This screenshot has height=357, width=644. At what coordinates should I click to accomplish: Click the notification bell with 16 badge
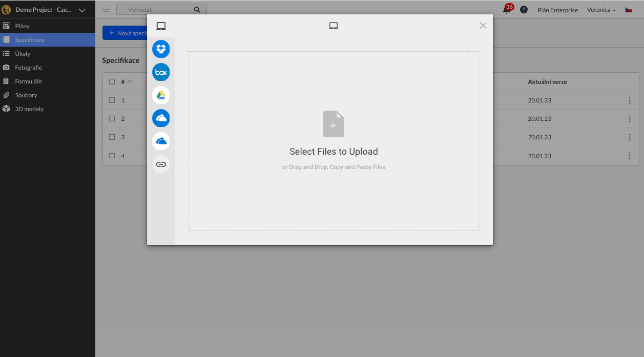[507, 10]
